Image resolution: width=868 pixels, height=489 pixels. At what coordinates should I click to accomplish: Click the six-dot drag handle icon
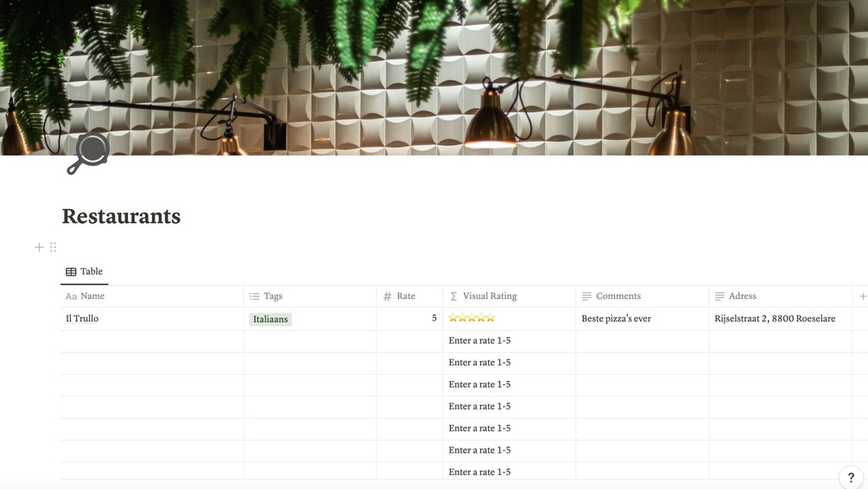point(54,247)
